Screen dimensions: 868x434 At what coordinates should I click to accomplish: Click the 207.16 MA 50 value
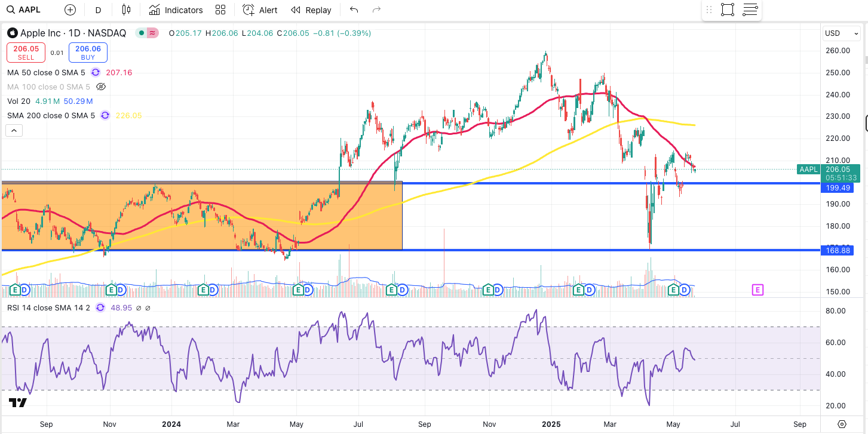tap(119, 72)
